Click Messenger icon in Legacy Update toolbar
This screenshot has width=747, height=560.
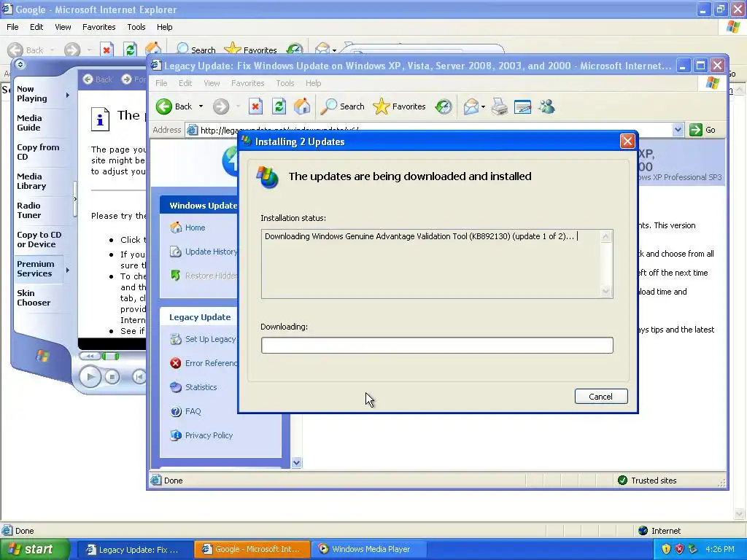point(546,106)
